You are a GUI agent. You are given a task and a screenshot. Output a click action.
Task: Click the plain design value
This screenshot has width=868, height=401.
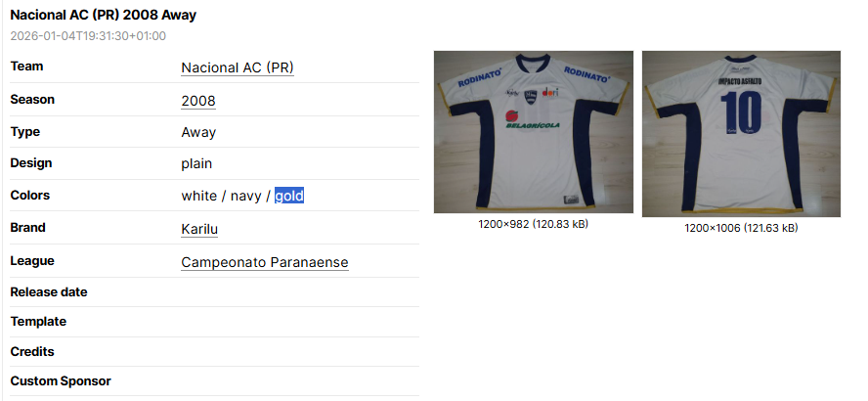[x=196, y=164]
